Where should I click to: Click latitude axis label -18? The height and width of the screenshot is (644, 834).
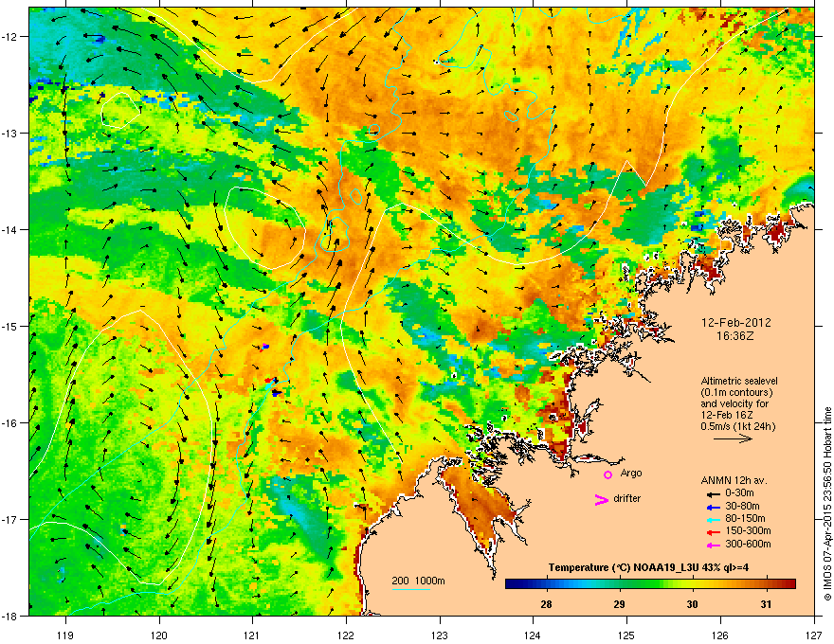(10, 616)
